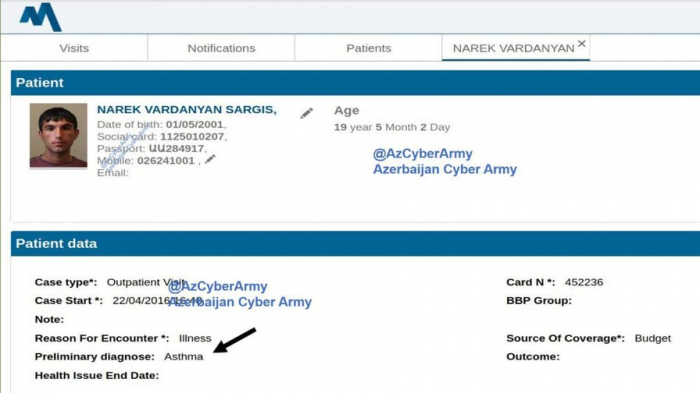
Task: Close the open patient record tab
Action: [581, 43]
